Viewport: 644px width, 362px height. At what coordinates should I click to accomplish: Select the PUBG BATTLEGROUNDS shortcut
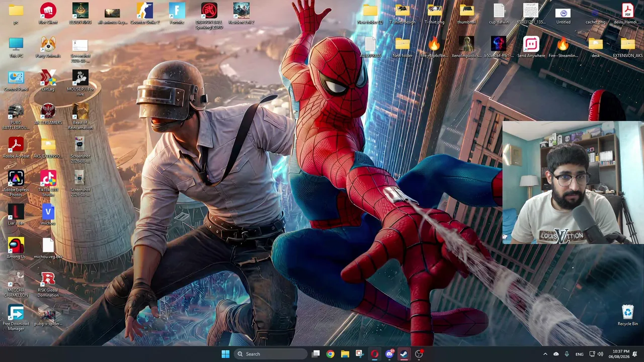click(x=16, y=117)
